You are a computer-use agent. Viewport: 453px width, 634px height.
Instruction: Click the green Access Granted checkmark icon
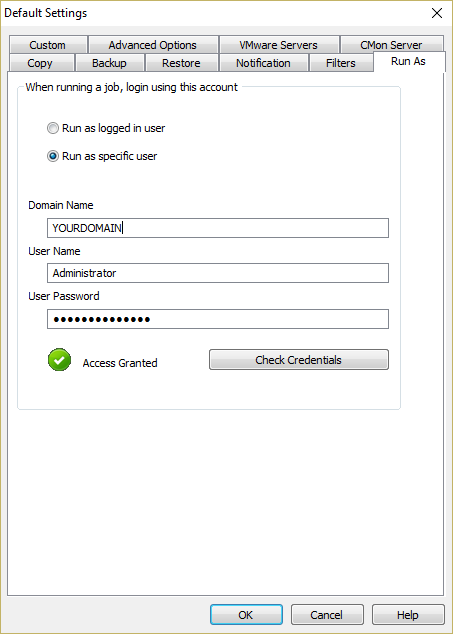coord(59,360)
